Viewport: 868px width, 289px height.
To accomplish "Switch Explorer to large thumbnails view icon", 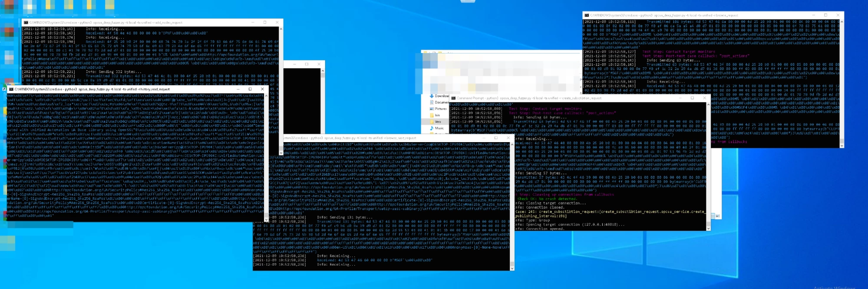I will tap(718, 216).
